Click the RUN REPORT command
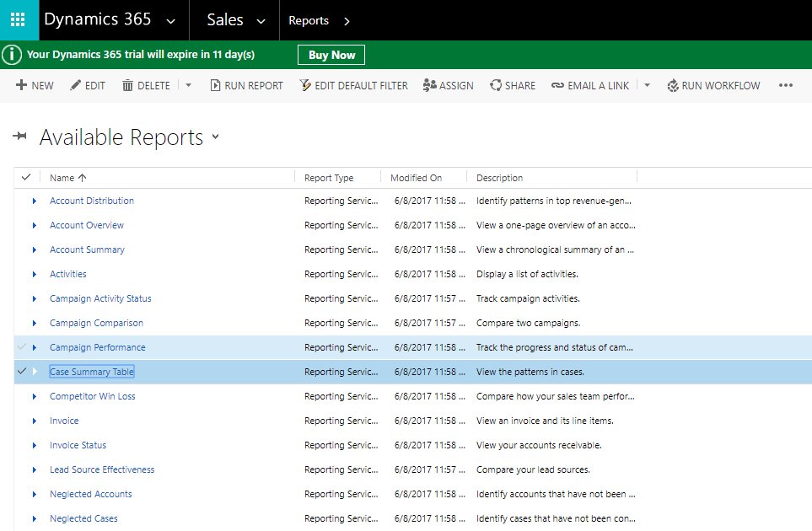 click(x=246, y=85)
